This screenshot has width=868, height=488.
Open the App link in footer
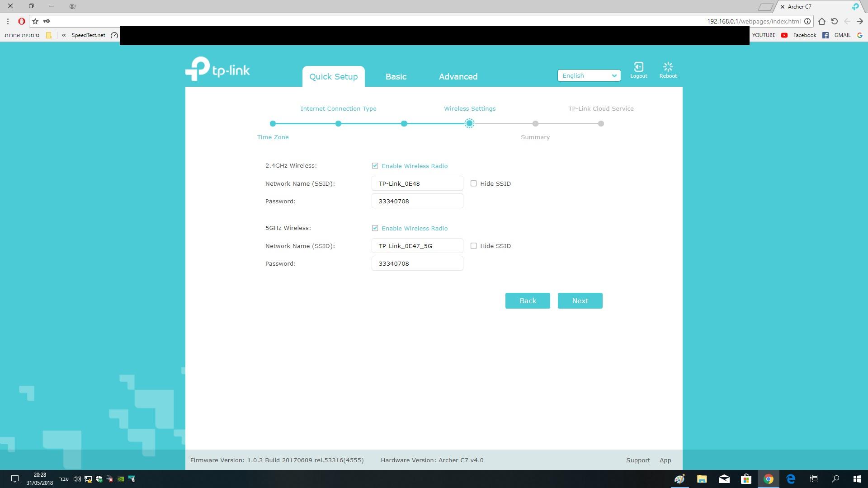coord(665,460)
